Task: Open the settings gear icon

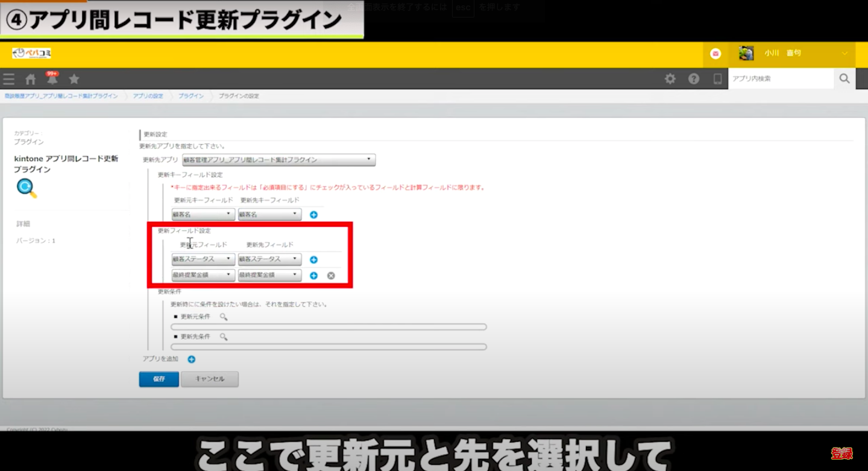Action: [x=670, y=79]
